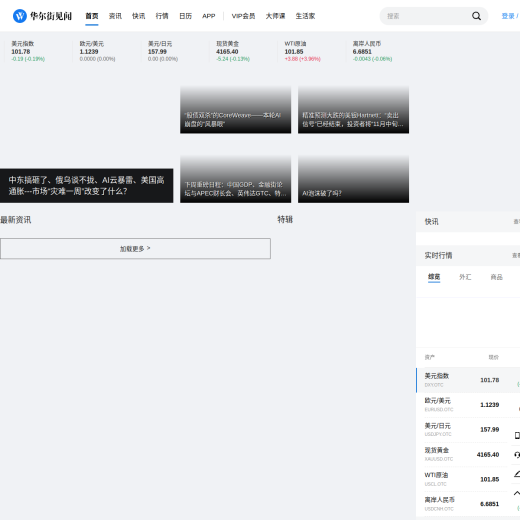Select the 美元/日元 USDJPY.OTC table row
Viewport: 520px width, 520px height.
(468, 430)
